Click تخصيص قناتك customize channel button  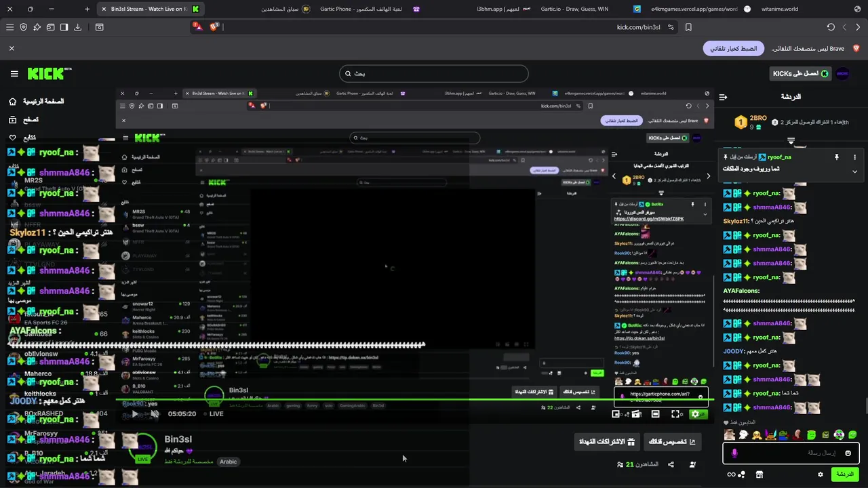[x=672, y=442]
